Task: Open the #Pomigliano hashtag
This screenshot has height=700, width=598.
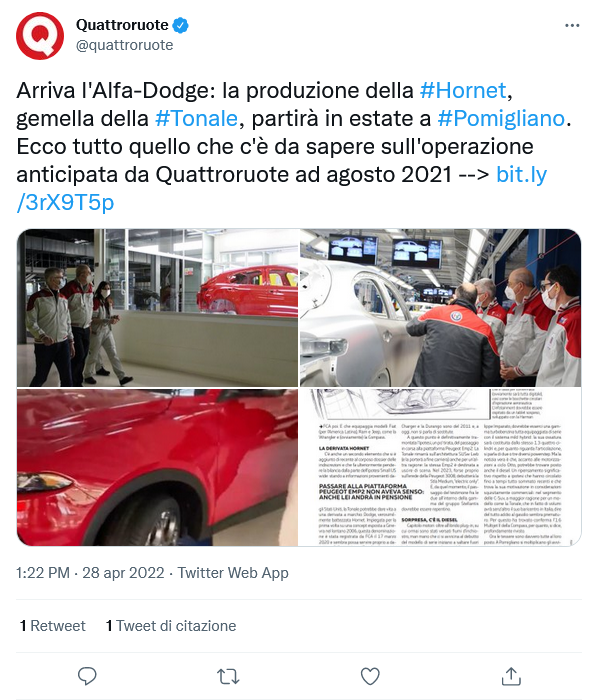Action: (501, 119)
